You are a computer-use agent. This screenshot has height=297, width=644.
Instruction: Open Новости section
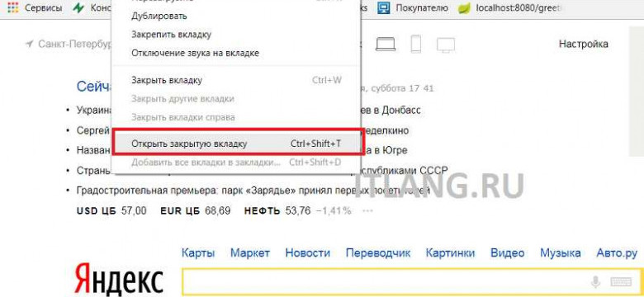pyautogui.click(x=308, y=252)
